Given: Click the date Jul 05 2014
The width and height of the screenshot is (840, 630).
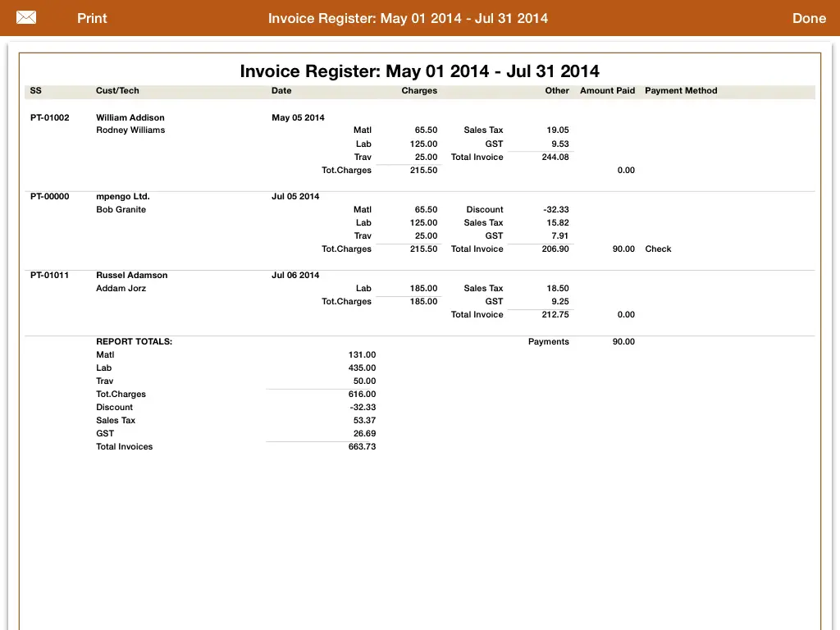Looking at the screenshot, I should pos(295,196).
